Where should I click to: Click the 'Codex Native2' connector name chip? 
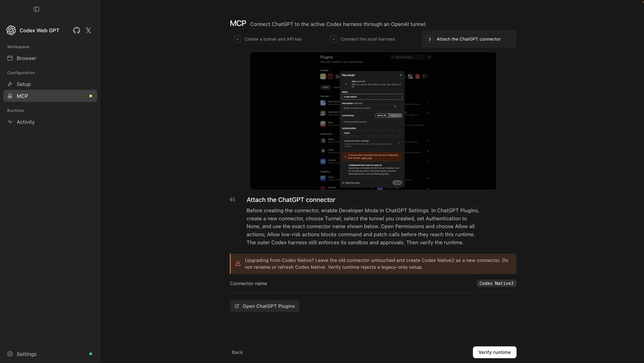[x=496, y=283]
